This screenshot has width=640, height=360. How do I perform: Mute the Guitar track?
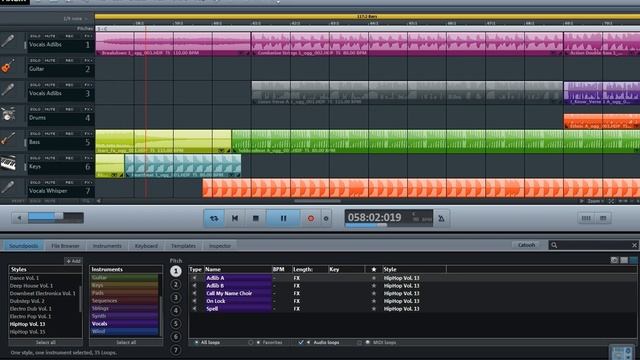click(50, 60)
